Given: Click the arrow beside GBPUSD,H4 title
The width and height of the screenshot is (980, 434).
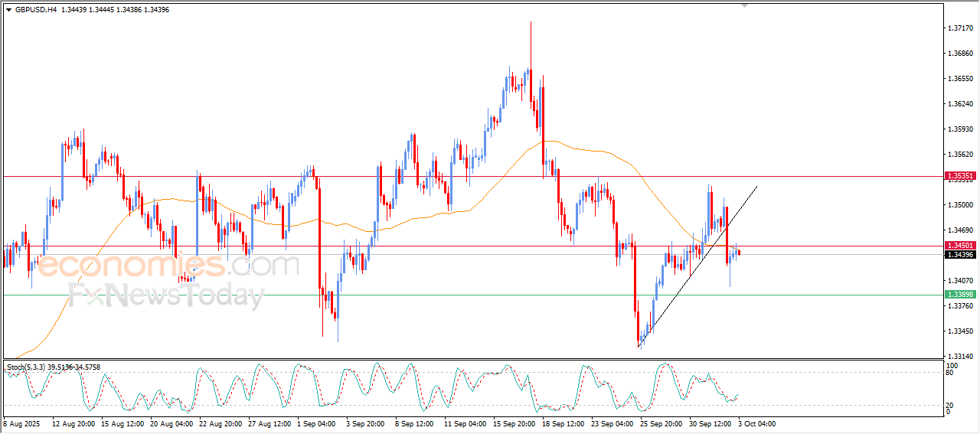Looking at the screenshot, I should point(8,10).
